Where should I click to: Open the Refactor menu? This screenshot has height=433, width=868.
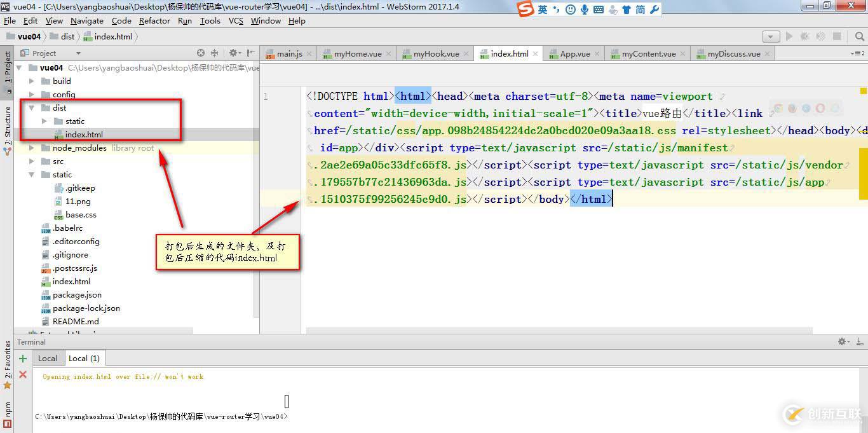pos(154,20)
